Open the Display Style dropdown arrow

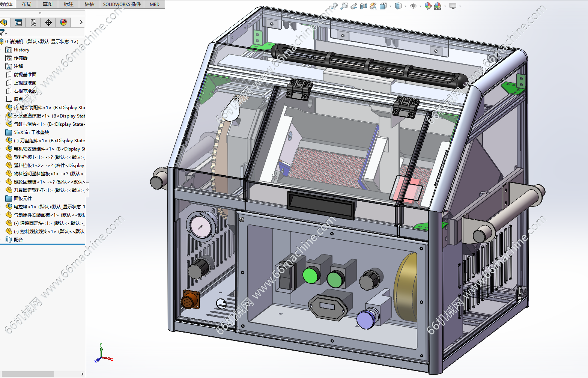(405, 6)
